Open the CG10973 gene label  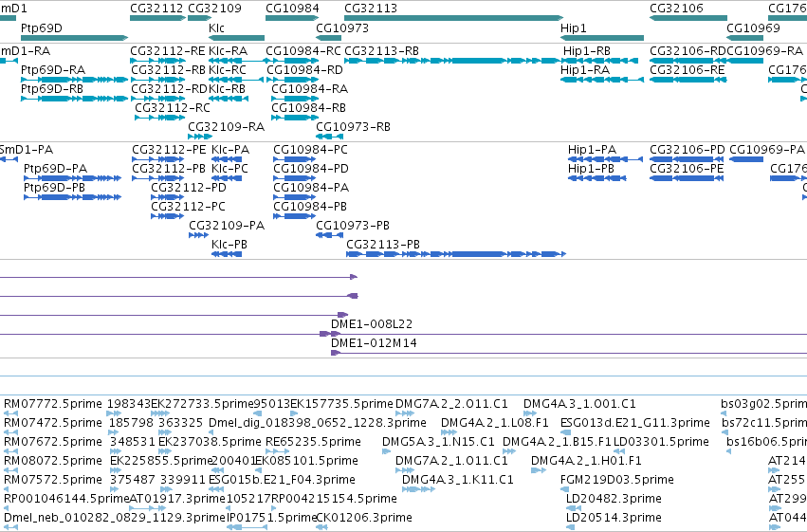point(342,28)
